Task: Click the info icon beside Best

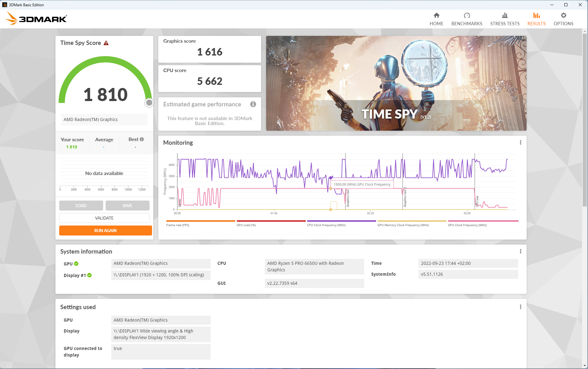Action: [142, 139]
